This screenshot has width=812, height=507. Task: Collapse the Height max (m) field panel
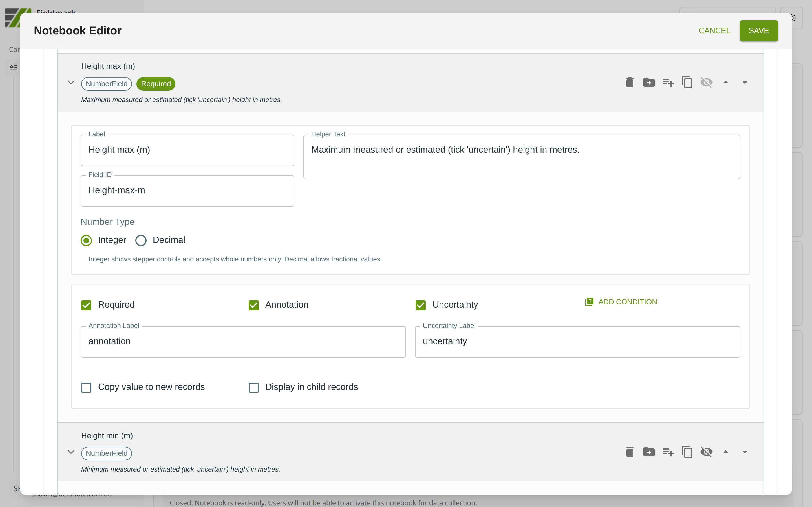tap(71, 83)
